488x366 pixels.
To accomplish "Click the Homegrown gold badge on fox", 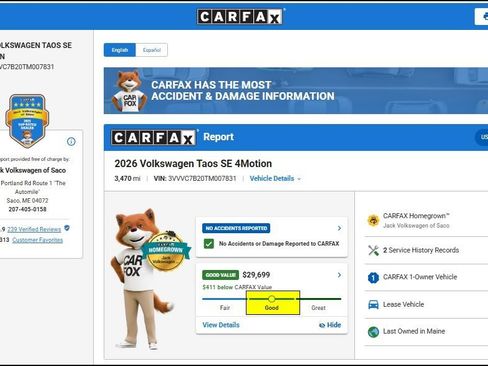I will pyautogui.click(x=166, y=251).
